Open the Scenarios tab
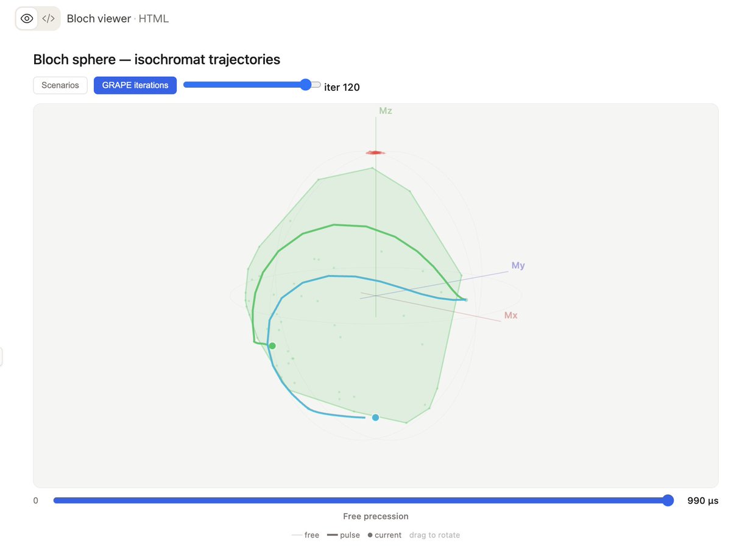 pyautogui.click(x=60, y=85)
